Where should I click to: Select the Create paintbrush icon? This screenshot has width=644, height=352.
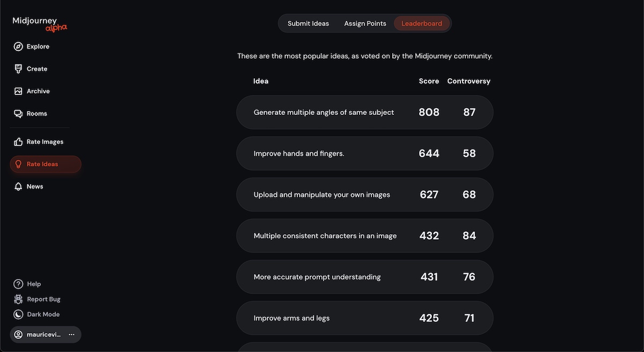pos(18,69)
